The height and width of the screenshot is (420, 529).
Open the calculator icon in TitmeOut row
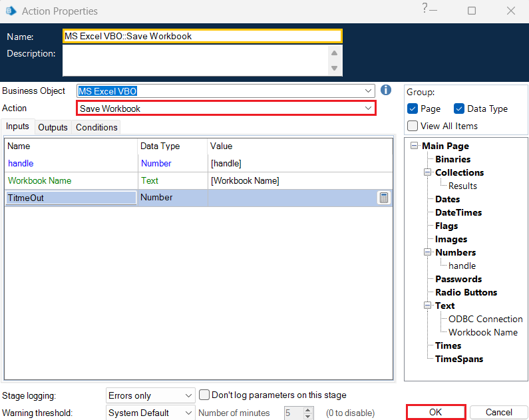click(x=384, y=198)
